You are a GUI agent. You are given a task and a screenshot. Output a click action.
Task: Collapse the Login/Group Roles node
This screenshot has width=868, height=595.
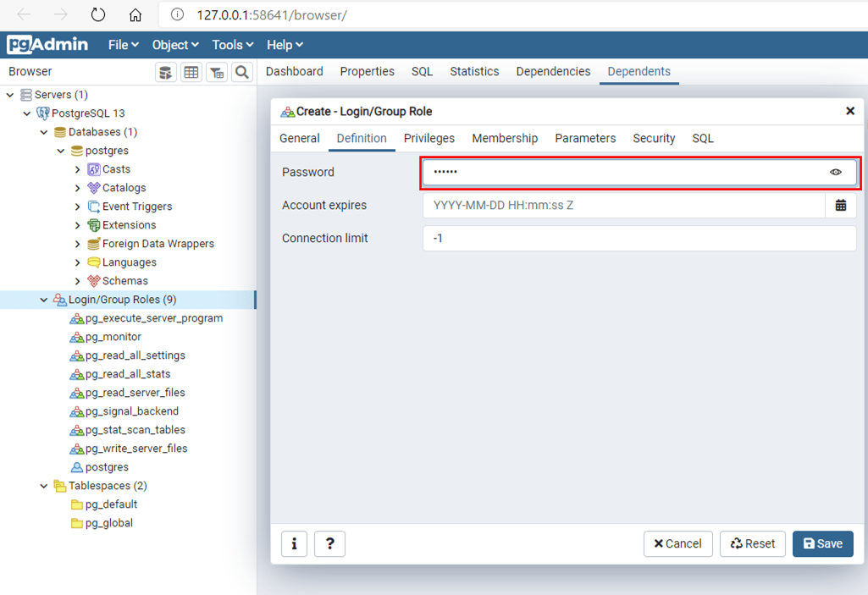(44, 300)
